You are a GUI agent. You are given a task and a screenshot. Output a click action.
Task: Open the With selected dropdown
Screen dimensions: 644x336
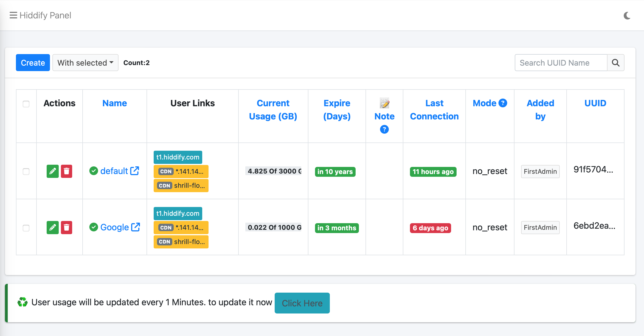click(85, 63)
